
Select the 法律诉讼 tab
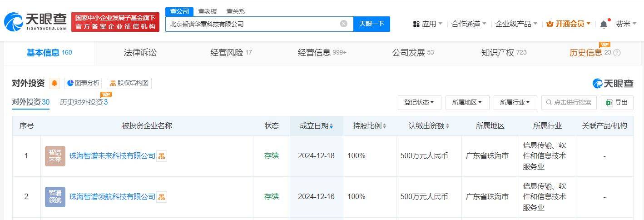pos(140,53)
